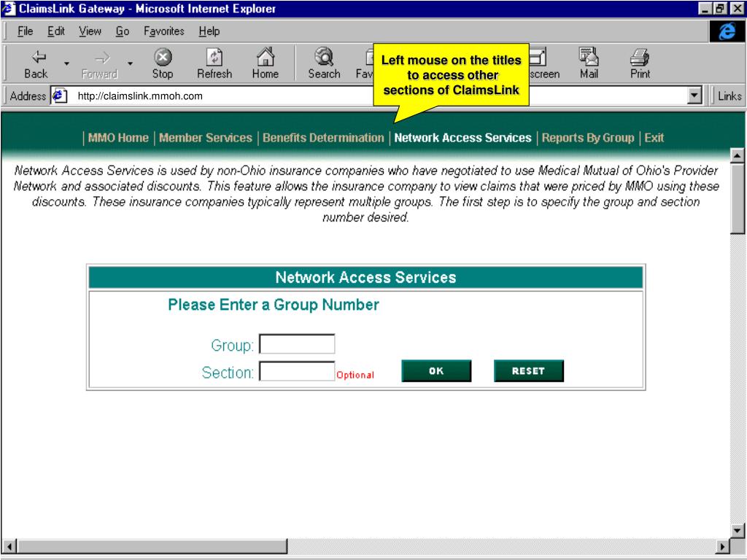Open the View menu
This screenshot has height=560, width=747.
pos(90,31)
